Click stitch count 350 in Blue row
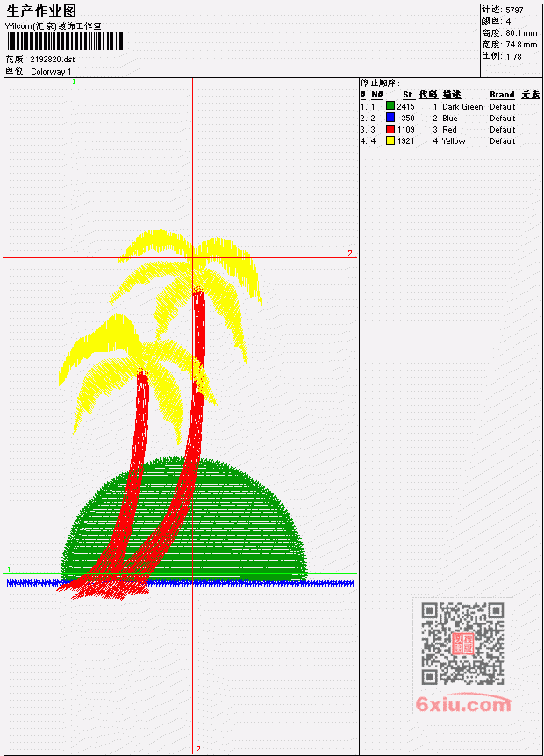This screenshot has width=544, height=756. [408, 119]
